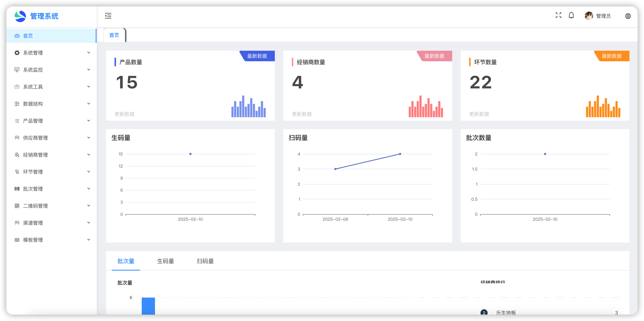Switch to the 生码量 tab

tap(166, 261)
